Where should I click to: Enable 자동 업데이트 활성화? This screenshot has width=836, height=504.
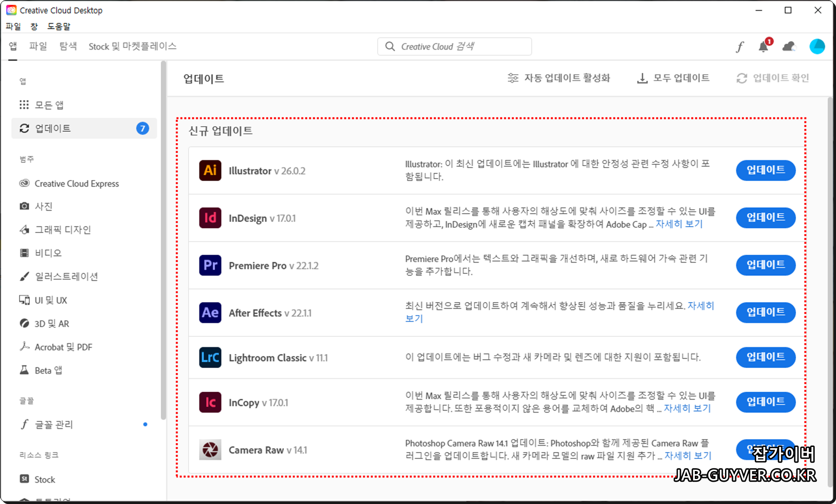coord(559,78)
